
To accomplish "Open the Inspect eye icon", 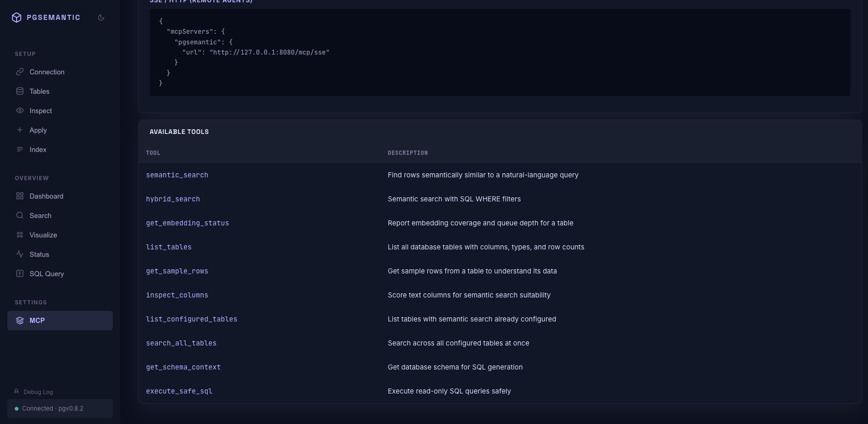I will [x=20, y=110].
